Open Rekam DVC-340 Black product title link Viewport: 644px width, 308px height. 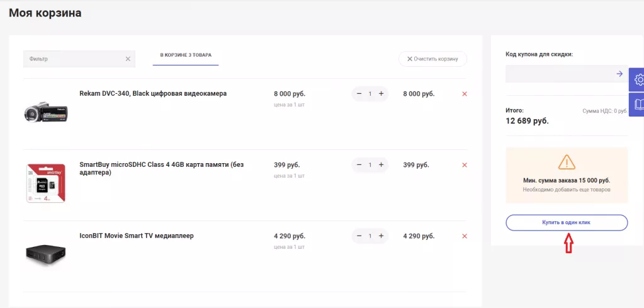tap(153, 94)
